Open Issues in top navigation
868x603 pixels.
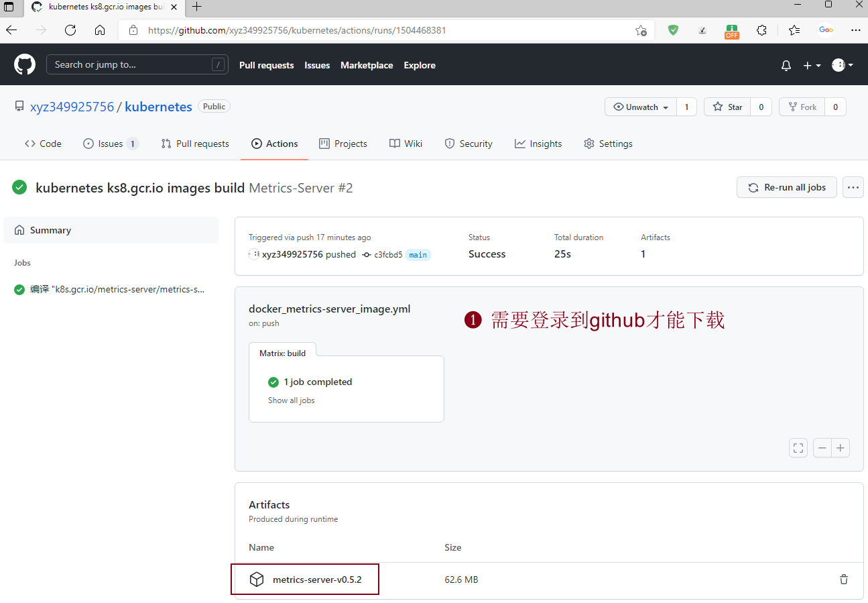tap(317, 65)
